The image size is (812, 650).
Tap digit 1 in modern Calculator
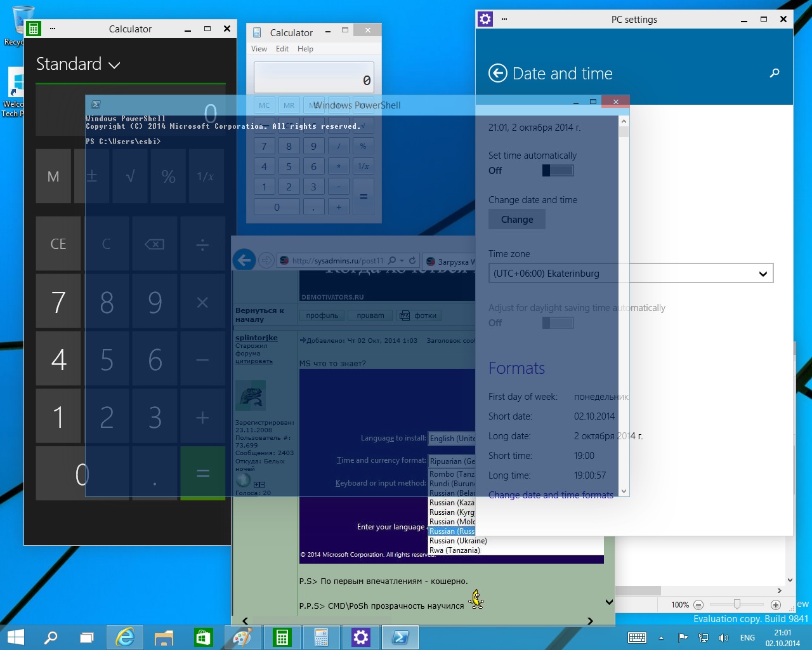pyautogui.click(x=58, y=417)
